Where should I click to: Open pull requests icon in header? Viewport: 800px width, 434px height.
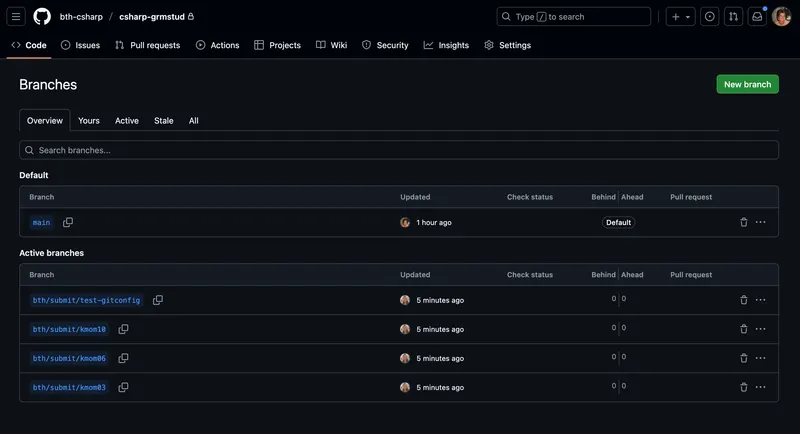733,17
